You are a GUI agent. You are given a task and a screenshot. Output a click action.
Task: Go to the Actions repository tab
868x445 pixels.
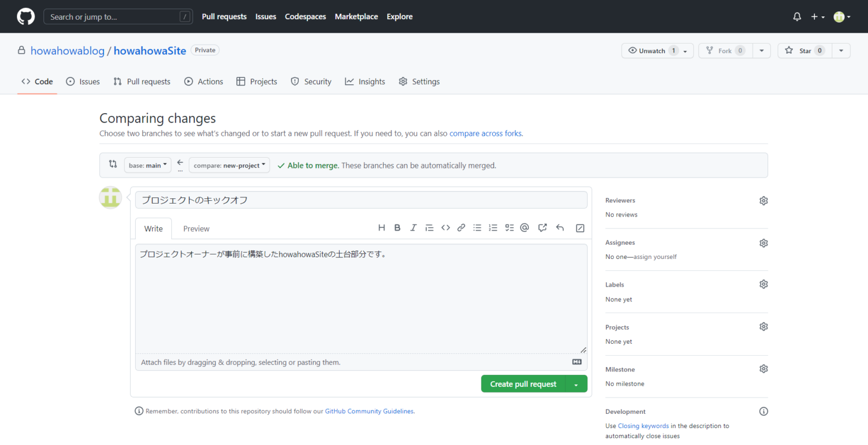click(204, 82)
